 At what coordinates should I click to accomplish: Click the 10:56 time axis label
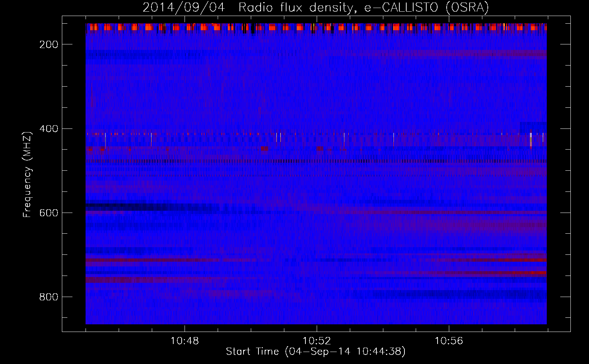point(449,341)
